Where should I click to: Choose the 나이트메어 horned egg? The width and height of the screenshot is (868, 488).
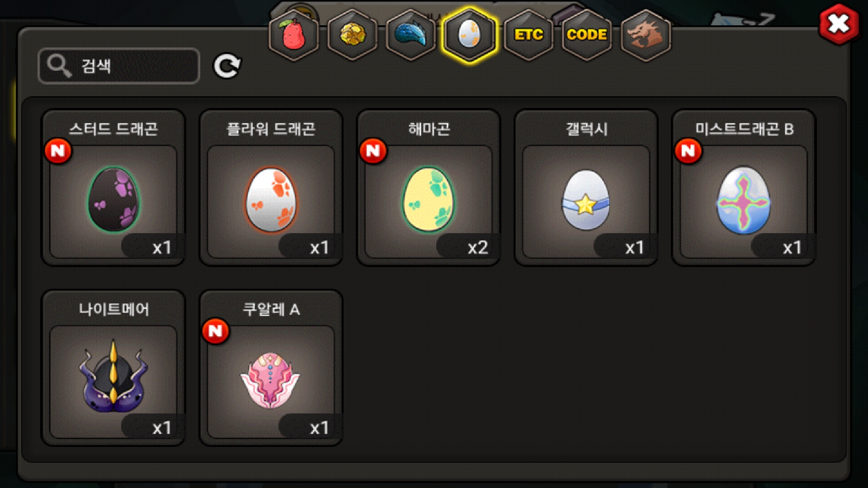click(113, 368)
